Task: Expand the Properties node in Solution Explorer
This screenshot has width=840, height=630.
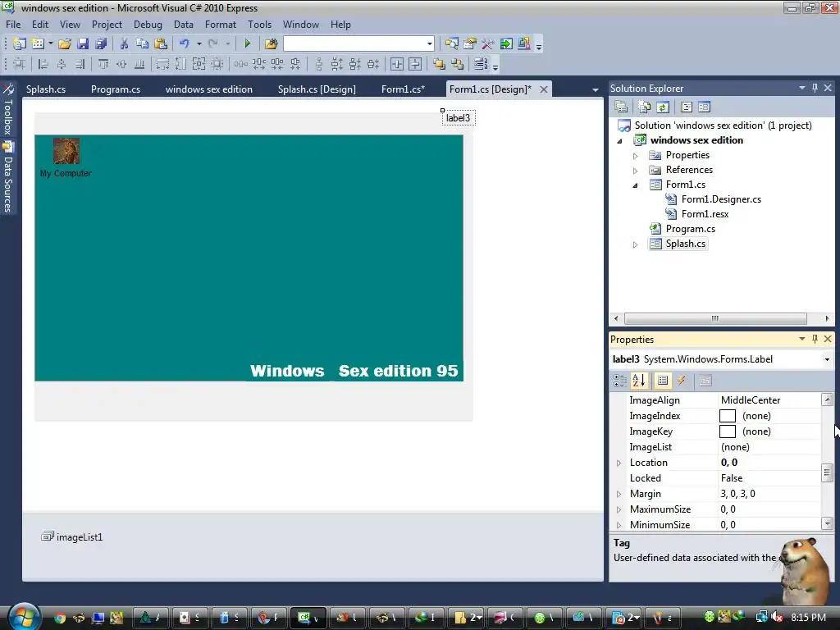Action: (636, 156)
